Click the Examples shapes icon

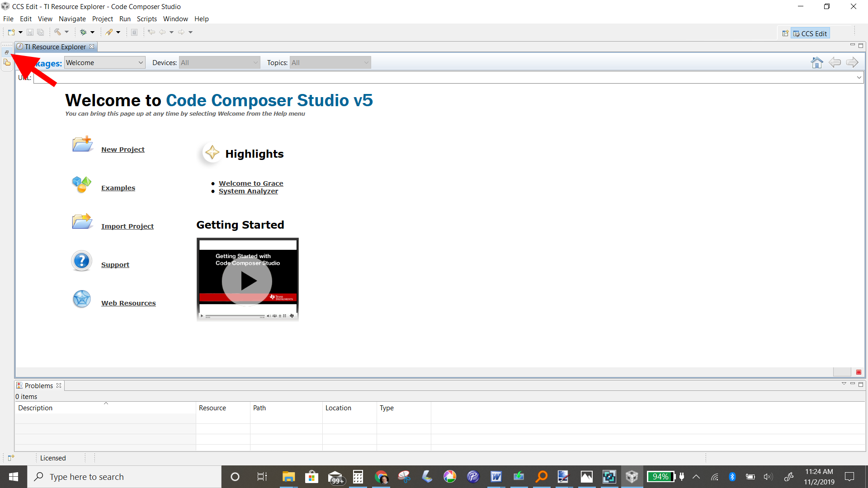[x=82, y=184]
